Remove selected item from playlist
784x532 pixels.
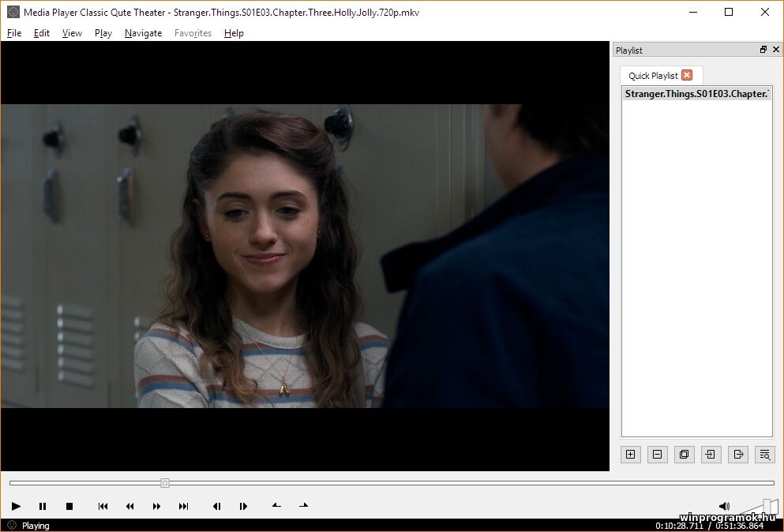click(x=657, y=455)
